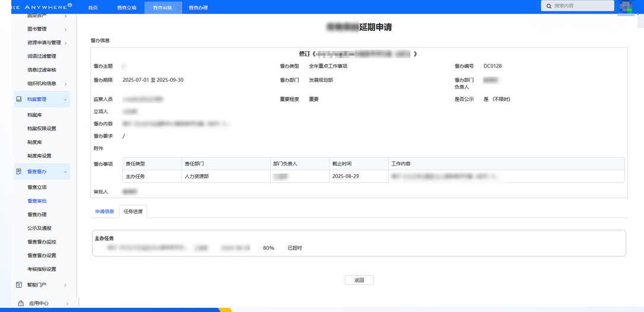Open 督查办理 in top navigation bar

198,8
